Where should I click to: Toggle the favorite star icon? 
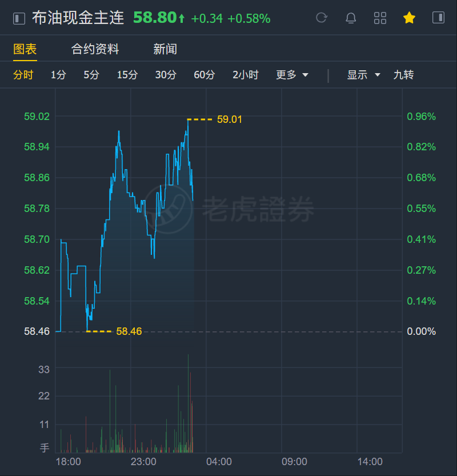click(409, 18)
